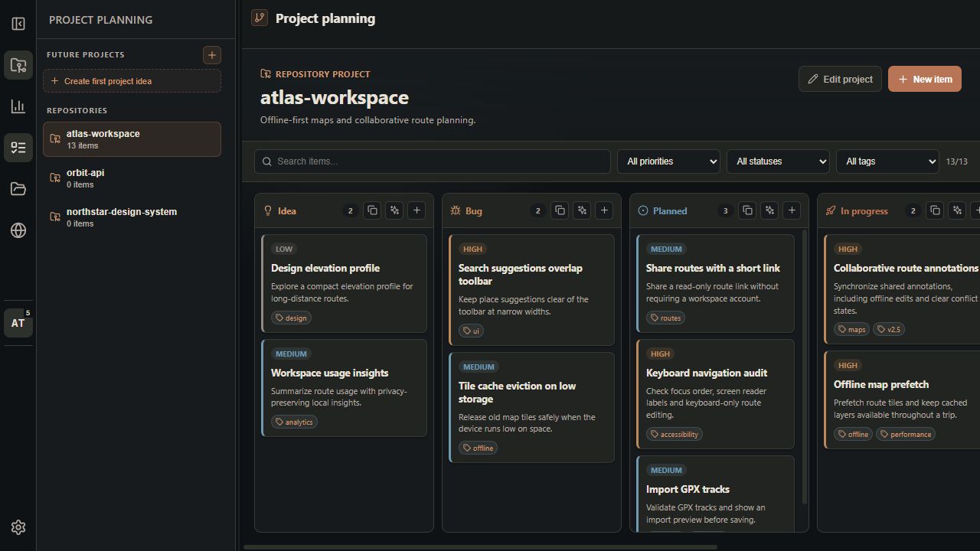
Task: Open repositories view in left rail
Action: (18, 65)
